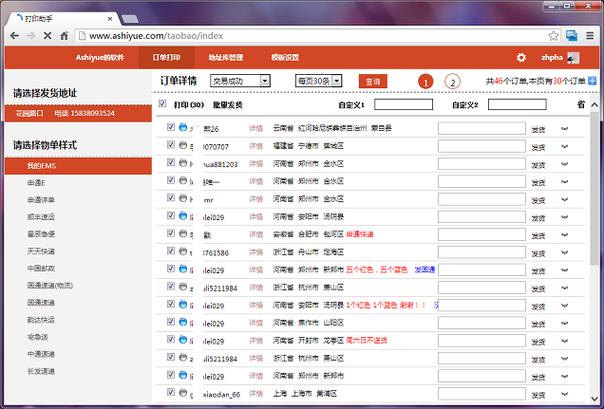The width and height of the screenshot is (604, 409).
Task: Click printer icon in the 761586 row
Action: click(183, 251)
